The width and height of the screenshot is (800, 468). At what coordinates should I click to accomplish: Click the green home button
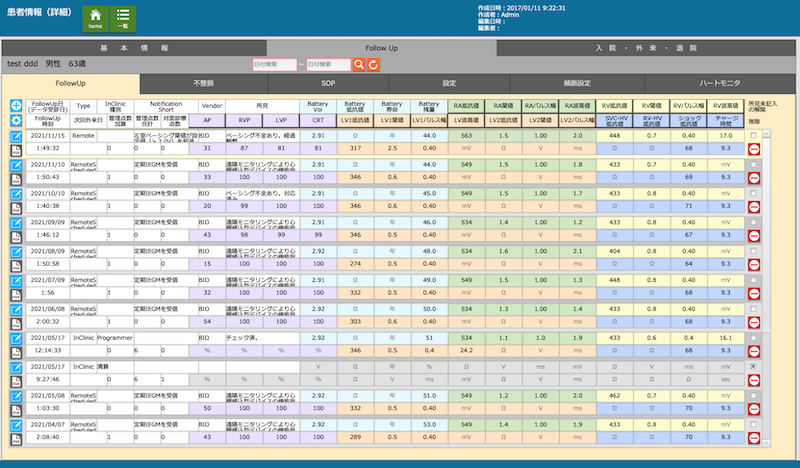pyautogui.click(x=96, y=18)
